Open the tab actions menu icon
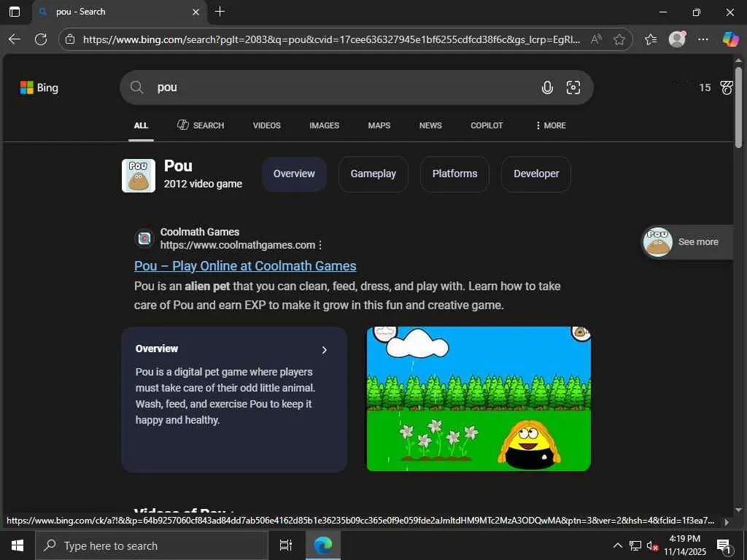 pos(15,12)
